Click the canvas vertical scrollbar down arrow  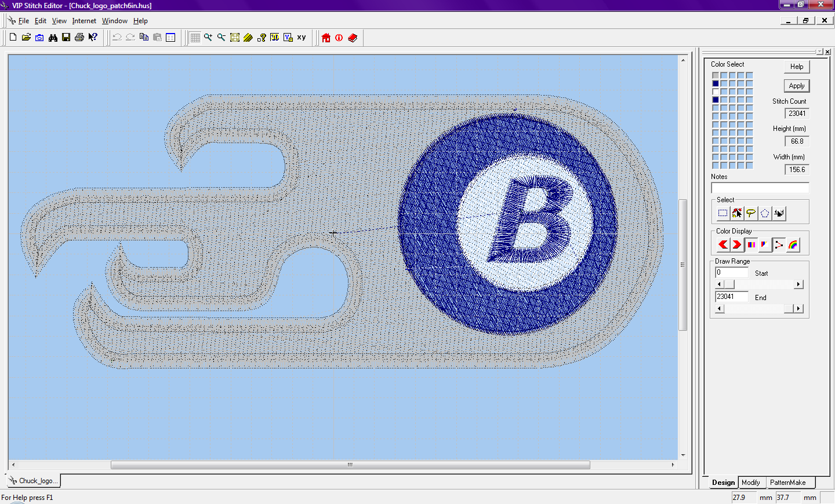[682, 455]
